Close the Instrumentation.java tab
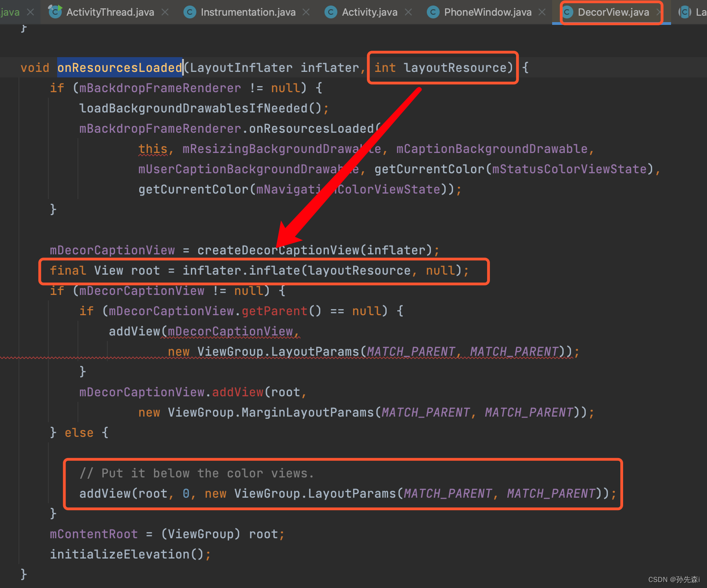The height and width of the screenshot is (588, 707). (306, 12)
